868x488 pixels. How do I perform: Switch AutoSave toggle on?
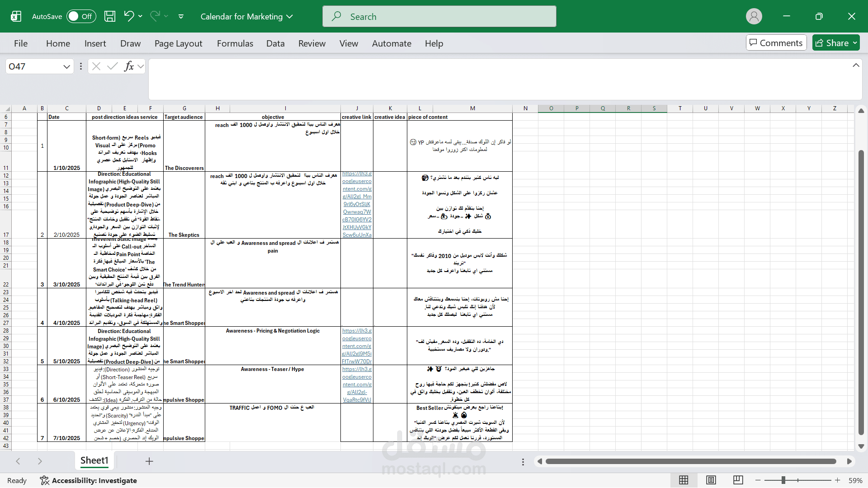80,16
